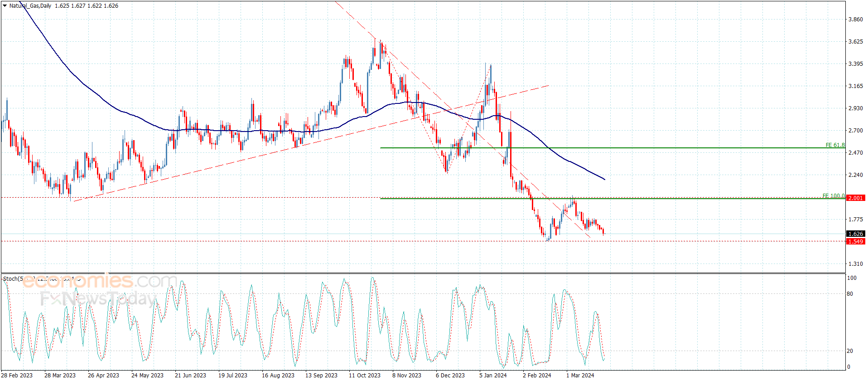Image resolution: width=868 pixels, height=381 pixels.
Task: Click the 2.700 price axis label
Action: point(855,131)
